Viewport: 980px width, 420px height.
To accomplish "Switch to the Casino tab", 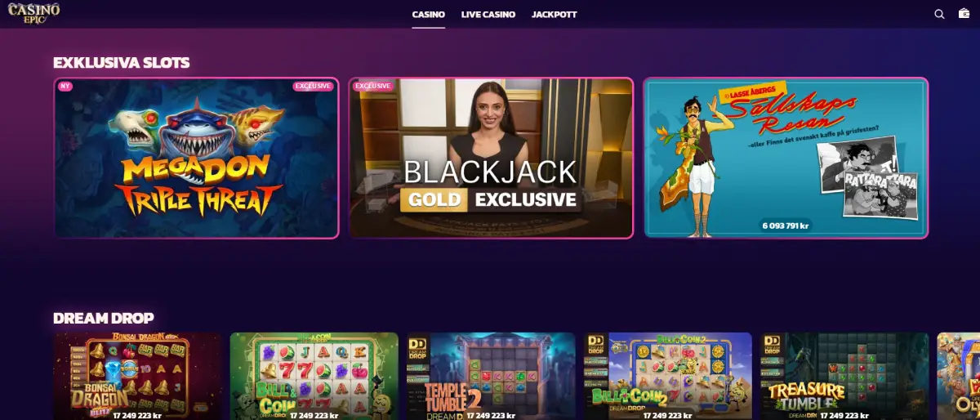I will (429, 15).
